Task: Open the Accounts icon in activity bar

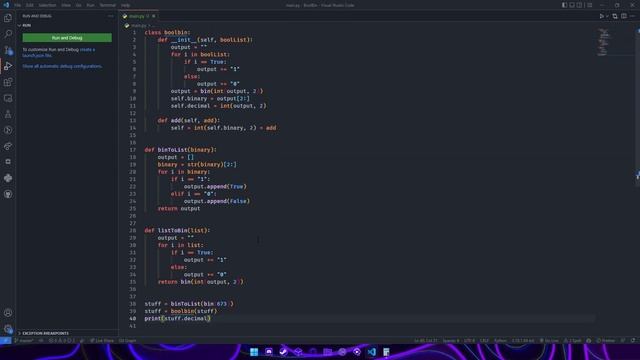Action: (8, 313)
